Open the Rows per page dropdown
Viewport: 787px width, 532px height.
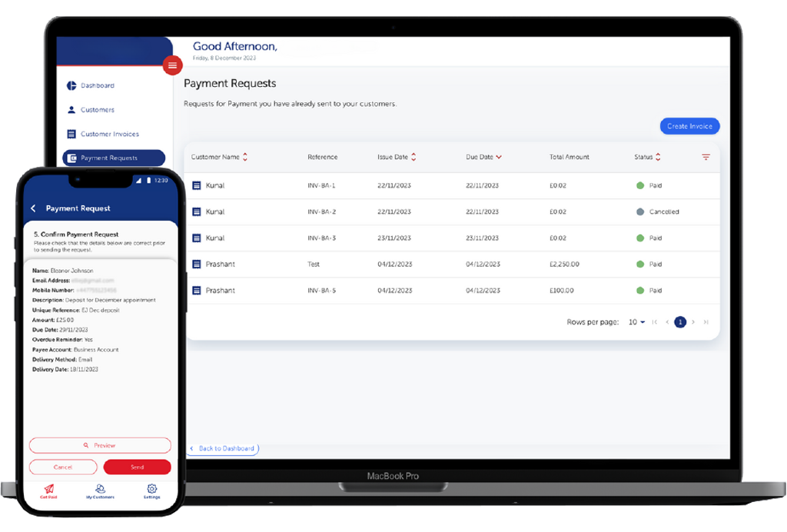[x=636, y=323]
